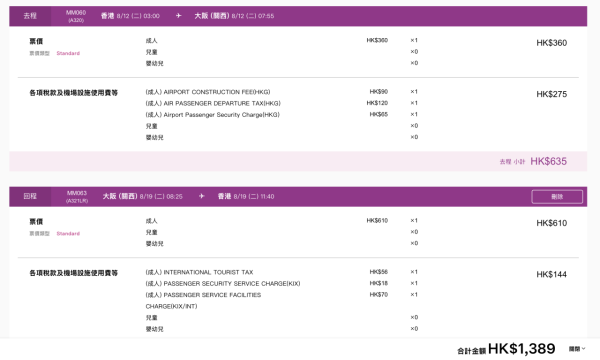Click INTERNATIONAL TOURIST TAX line
This screenshot has width=600, height=360.
tap(199, 272)
